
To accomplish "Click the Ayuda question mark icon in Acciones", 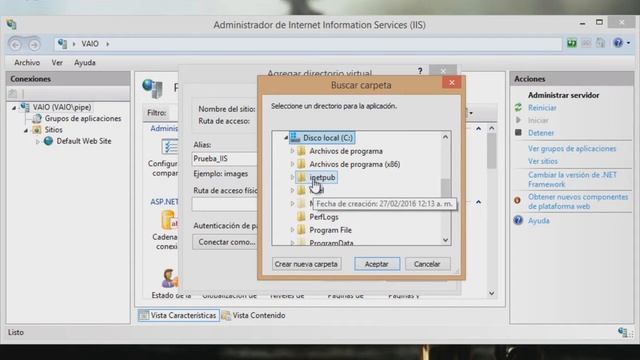I will point(518,220).
